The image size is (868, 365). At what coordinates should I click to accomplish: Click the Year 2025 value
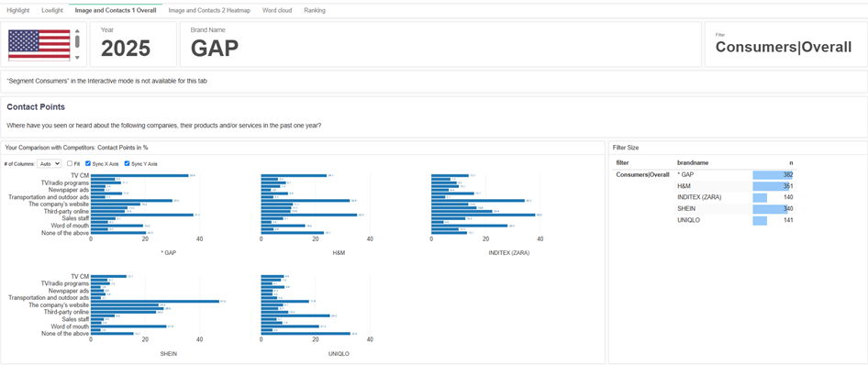tap(126, 49)
